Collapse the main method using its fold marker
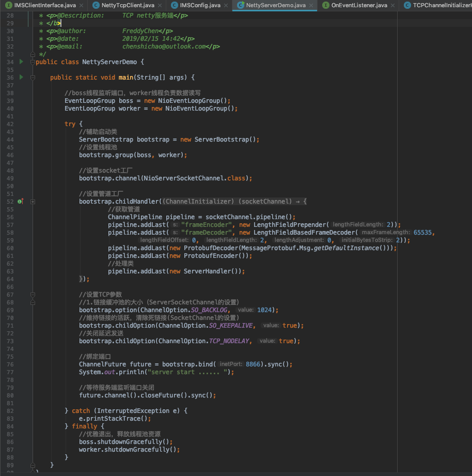The width and height of the screenshot is (472, 476). (x=33, y=77)
